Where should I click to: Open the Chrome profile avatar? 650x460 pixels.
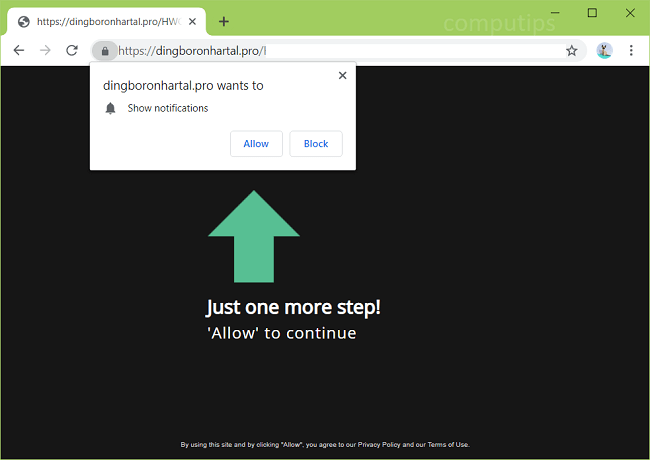[604, 51]
